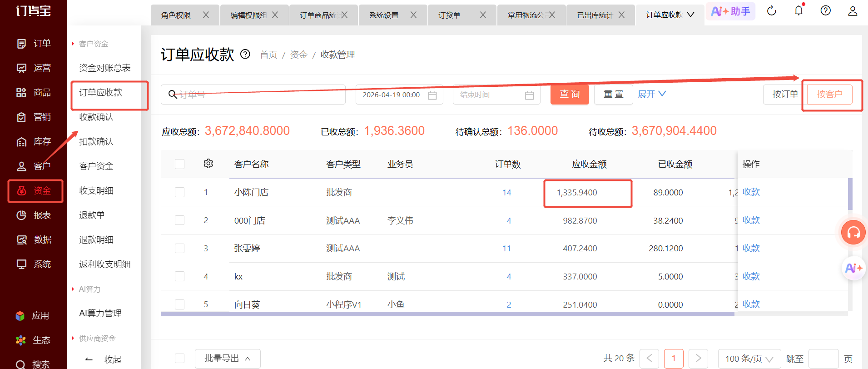This screenshot has width=868, height=369.
Task: Open the 客户 sidebar menu
Action: pyautogui.click(x=34, y=166)
